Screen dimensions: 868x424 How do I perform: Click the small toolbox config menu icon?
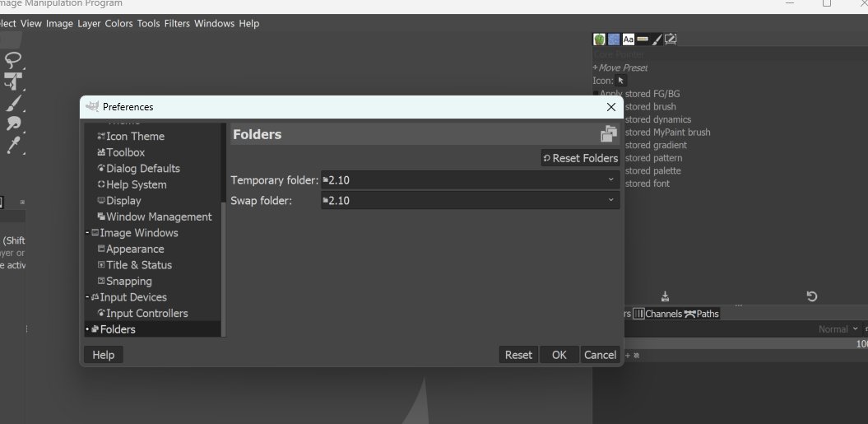coord(23,203)
